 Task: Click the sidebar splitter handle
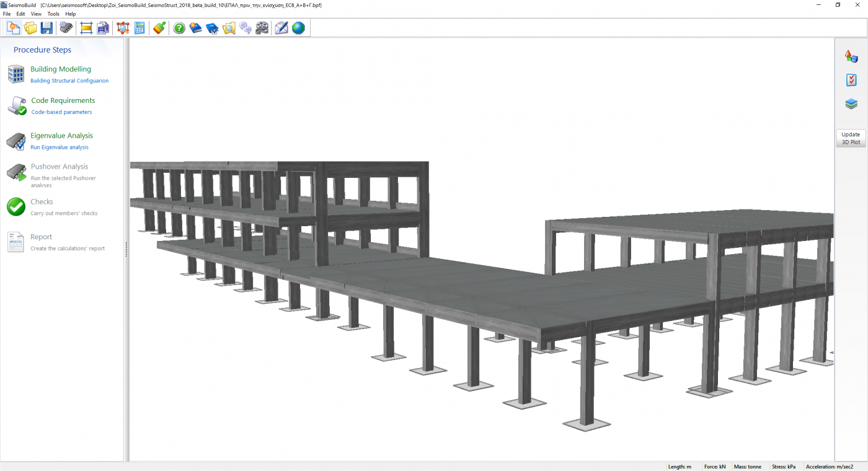pos(126,249)
